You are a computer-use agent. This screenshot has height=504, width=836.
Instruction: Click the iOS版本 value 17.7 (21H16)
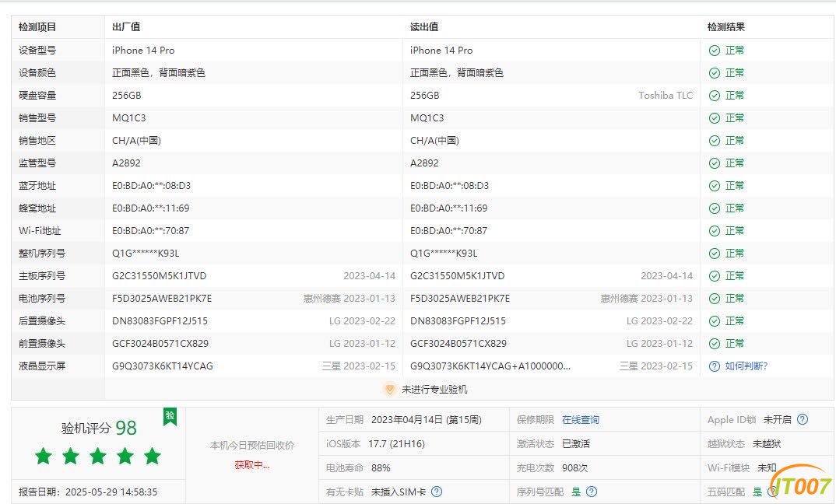pyautogui.click(x=397, y=444)
